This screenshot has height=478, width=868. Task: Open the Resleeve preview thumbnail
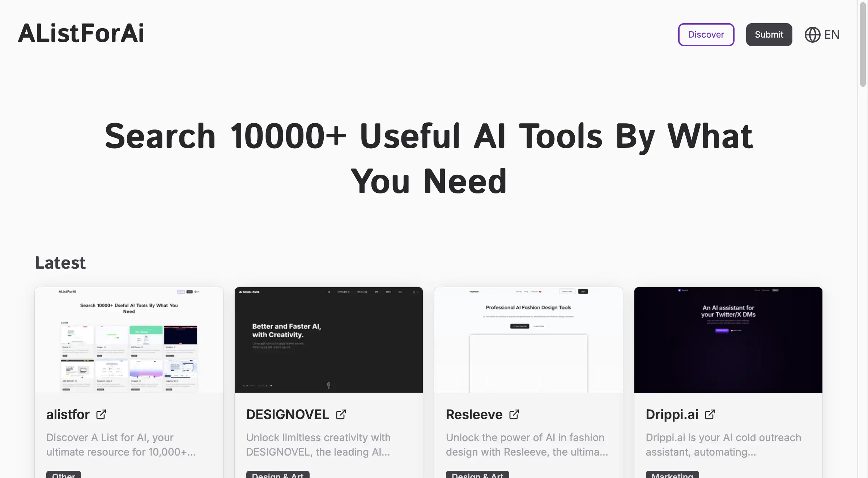tap(528, 340)
